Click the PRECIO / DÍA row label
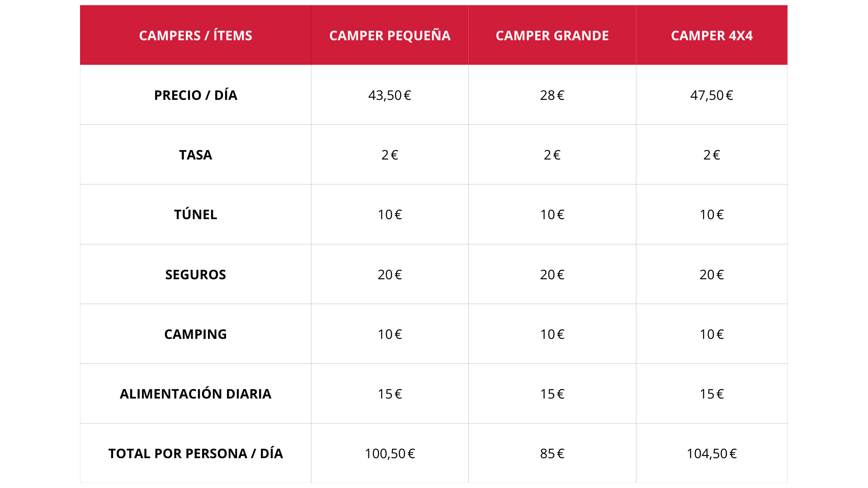Image resolution: width=868 pixels, height=488 pixels. (196, 95)
